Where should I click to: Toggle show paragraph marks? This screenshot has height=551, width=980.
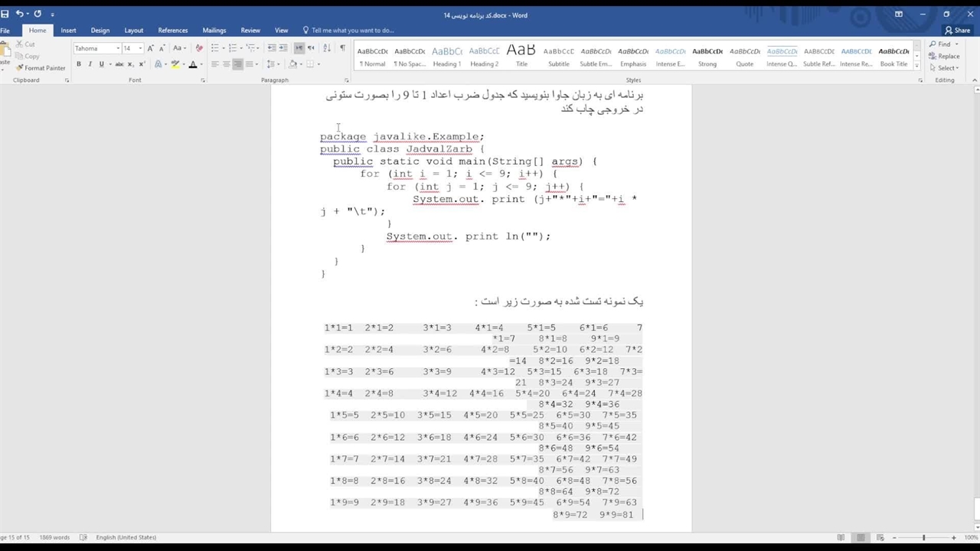pyautogui.click(x=342, y=48)
